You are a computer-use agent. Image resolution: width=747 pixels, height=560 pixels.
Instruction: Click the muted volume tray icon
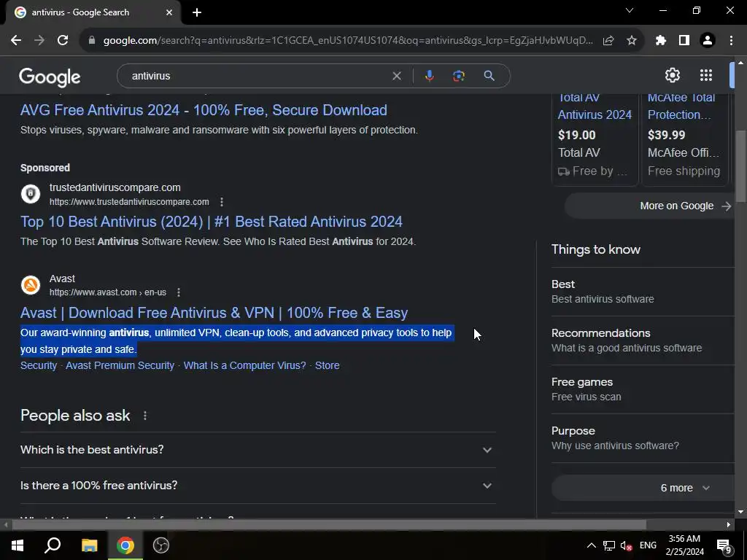(x=626, y=545)
